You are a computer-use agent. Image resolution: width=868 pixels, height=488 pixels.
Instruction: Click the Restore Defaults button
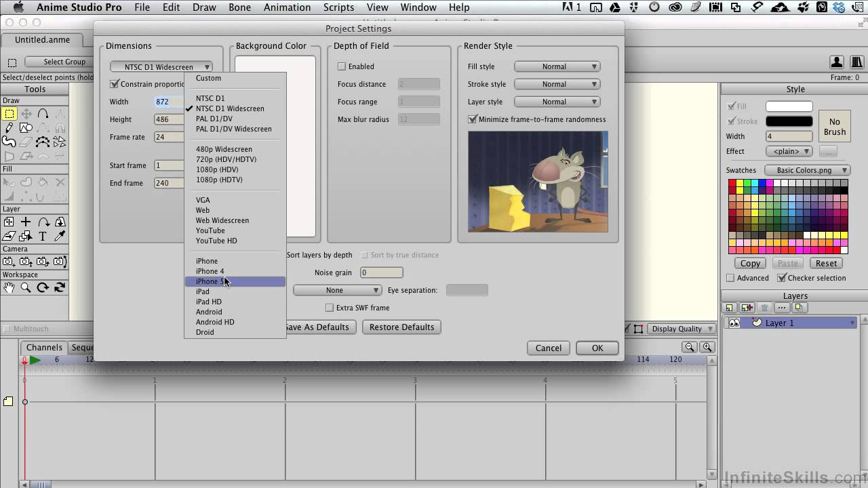[x=401, y=327]
